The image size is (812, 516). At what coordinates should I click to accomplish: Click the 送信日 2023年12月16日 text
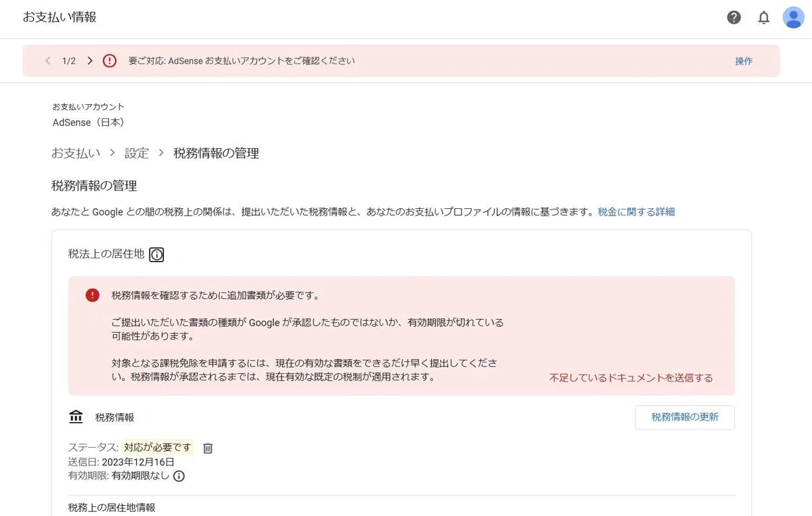(122, 462)
